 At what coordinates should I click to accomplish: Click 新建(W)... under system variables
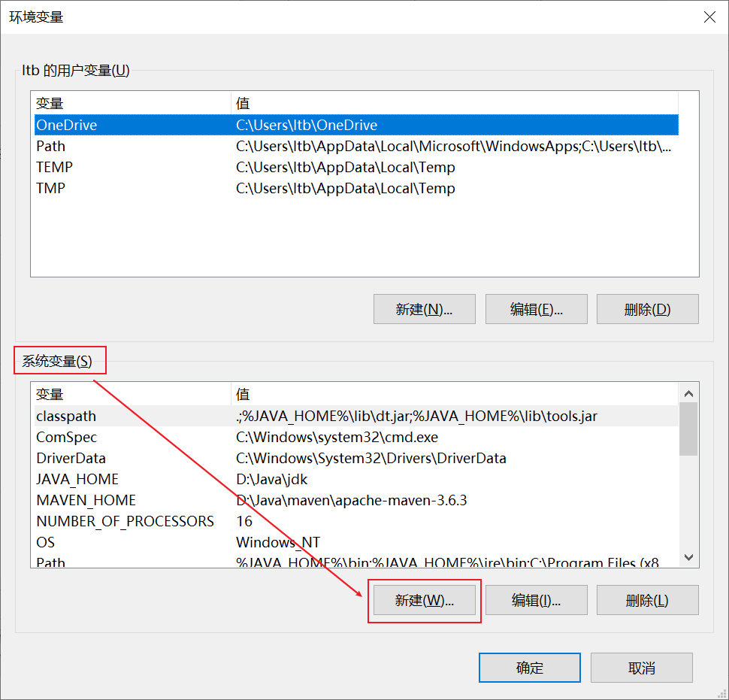424,600
